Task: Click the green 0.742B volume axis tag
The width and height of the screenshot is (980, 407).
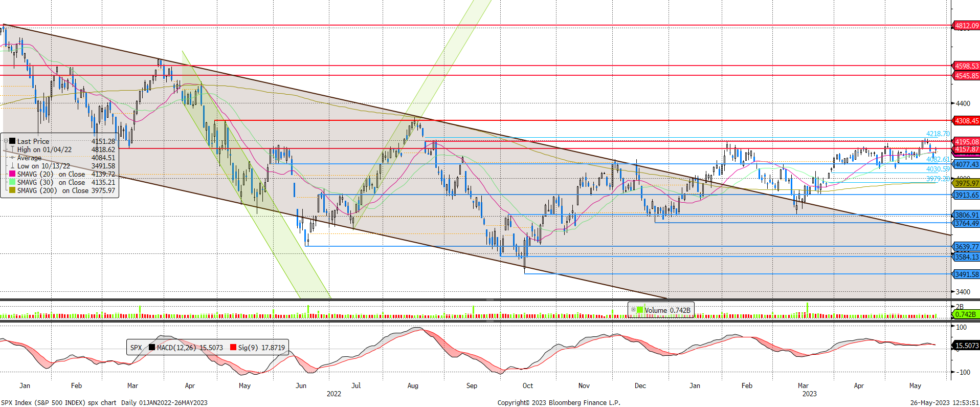Action: pyautogui.click(x=966, y=314)
